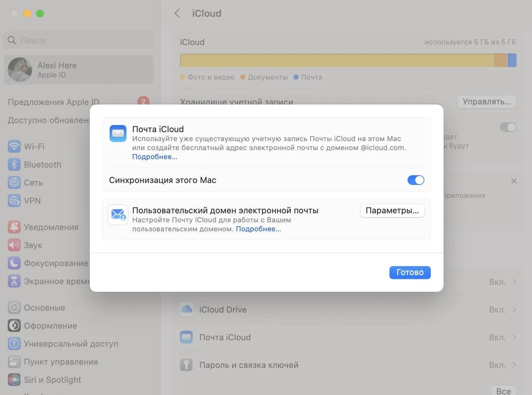Open the Подробнее… link under Почта iCloud

pyautogui.click(x=154, y=157)
